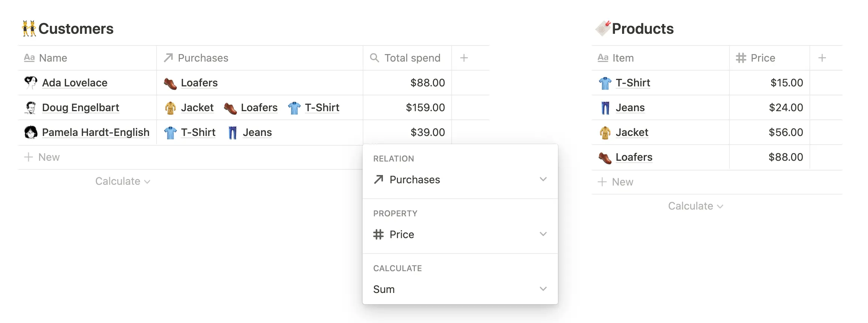Open Calculate menu under Products table
Image resolution: width=868 pixels, height=323 pixels.
[695, 206]
